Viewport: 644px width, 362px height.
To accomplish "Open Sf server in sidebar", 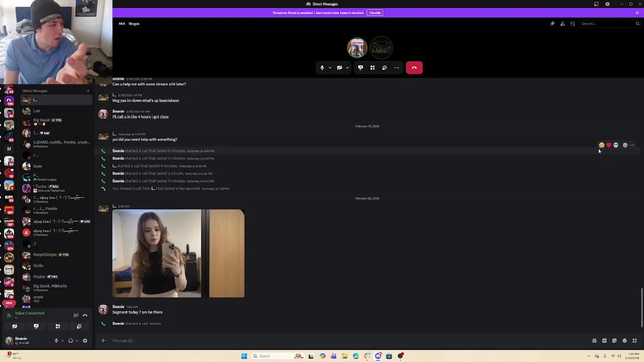I will click(9, 149).
